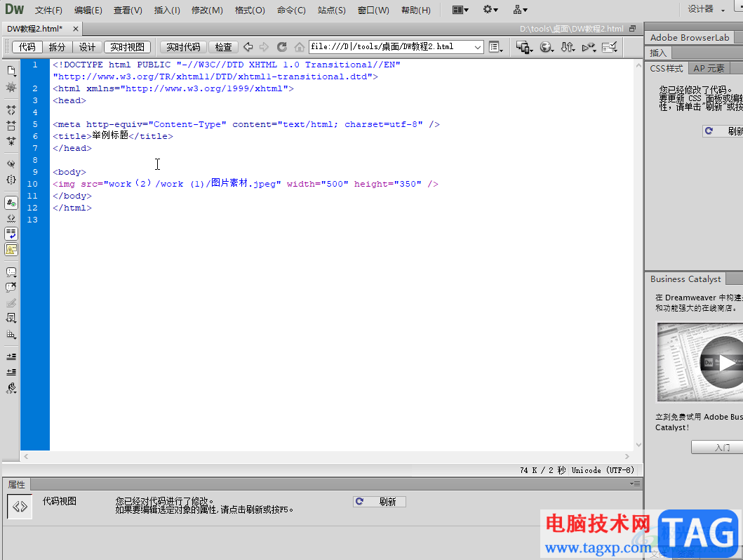Open the check browser compatibility dropdown

[x=610, y=47]
